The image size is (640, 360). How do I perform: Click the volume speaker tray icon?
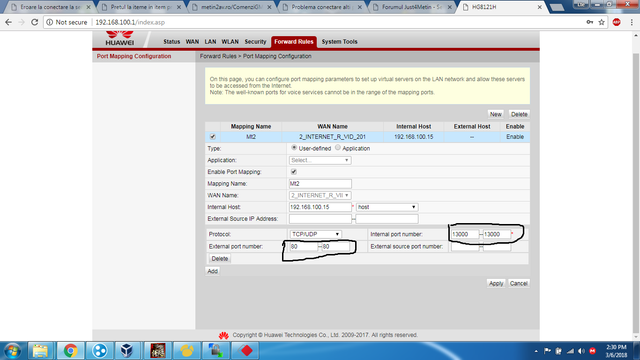point(581,351)
